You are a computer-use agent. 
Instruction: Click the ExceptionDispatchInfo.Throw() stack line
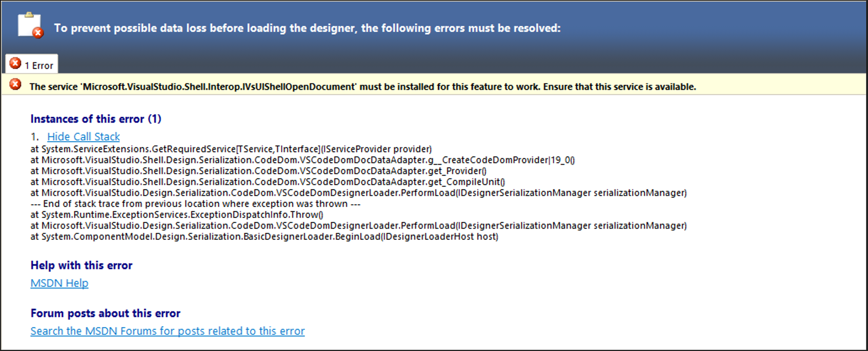[177, 215]
